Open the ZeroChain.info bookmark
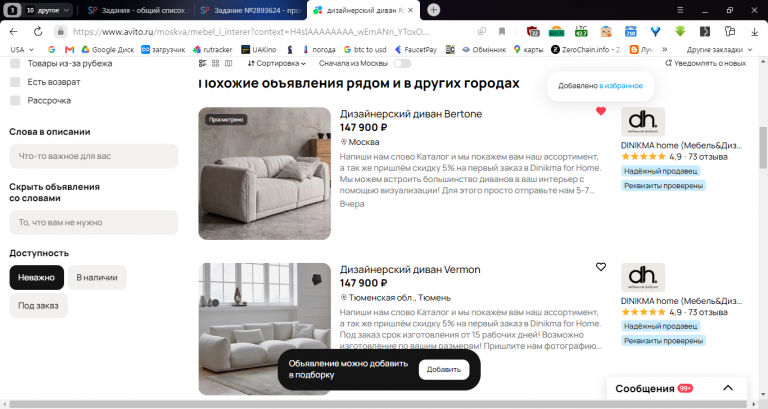 [x=586, y=49]
